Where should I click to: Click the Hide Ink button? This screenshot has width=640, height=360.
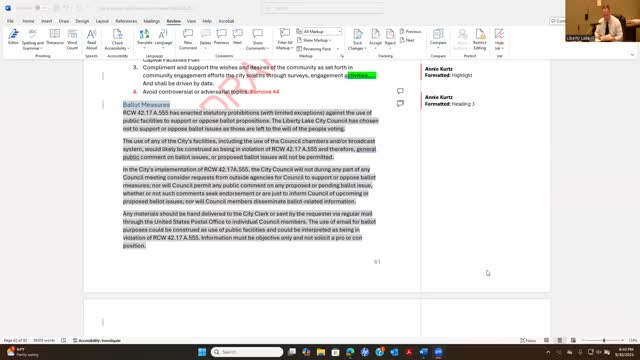(x=499, y=38)
